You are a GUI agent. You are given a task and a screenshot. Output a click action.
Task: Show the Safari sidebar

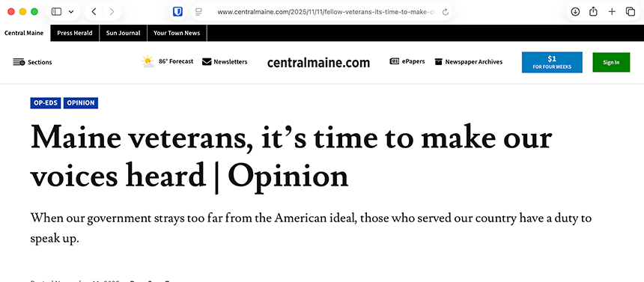click(56, 12)
